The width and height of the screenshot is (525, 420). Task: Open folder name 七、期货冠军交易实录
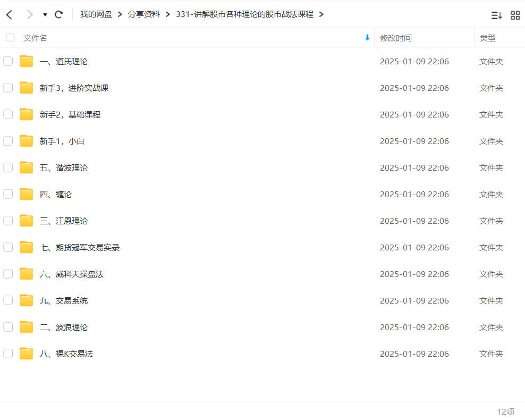point(80,248)
